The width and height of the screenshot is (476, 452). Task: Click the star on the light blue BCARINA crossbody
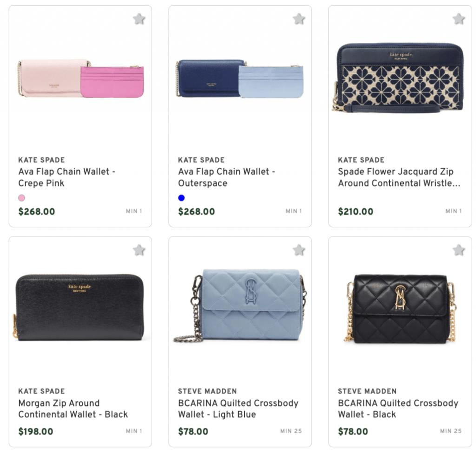298,250
